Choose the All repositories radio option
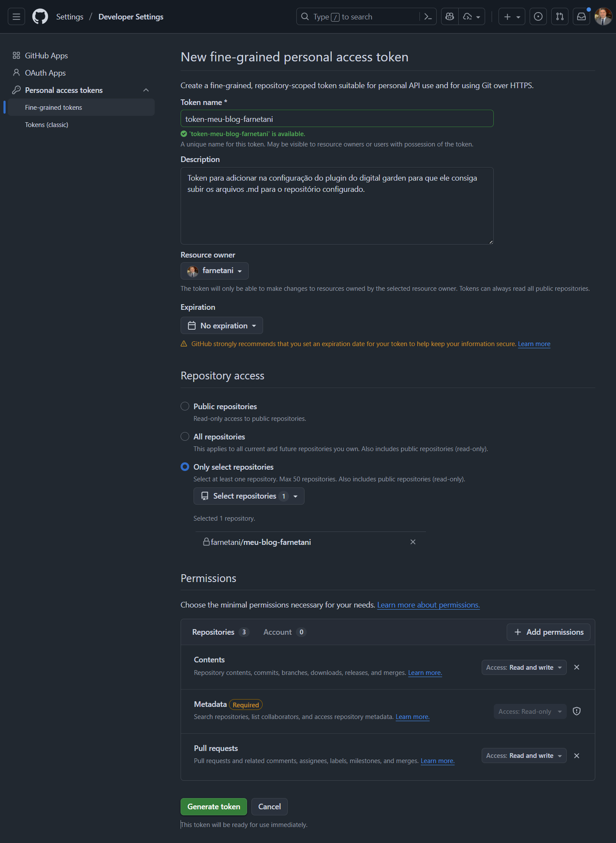The image size is (616, 843). (x=185, y=436)
